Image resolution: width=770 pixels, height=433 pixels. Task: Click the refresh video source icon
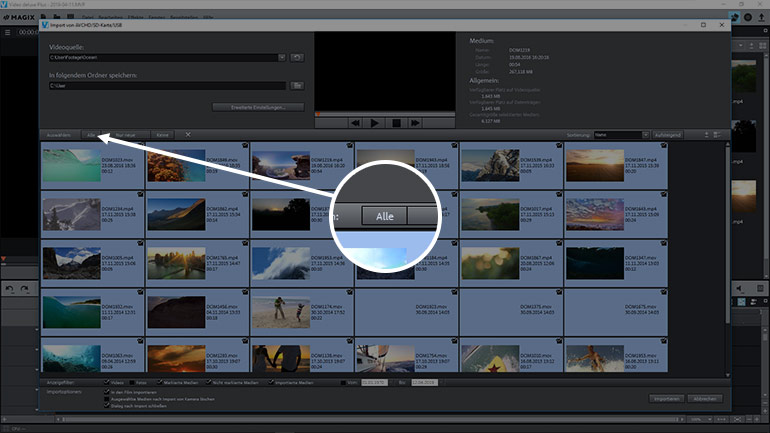tap(297, 57)
